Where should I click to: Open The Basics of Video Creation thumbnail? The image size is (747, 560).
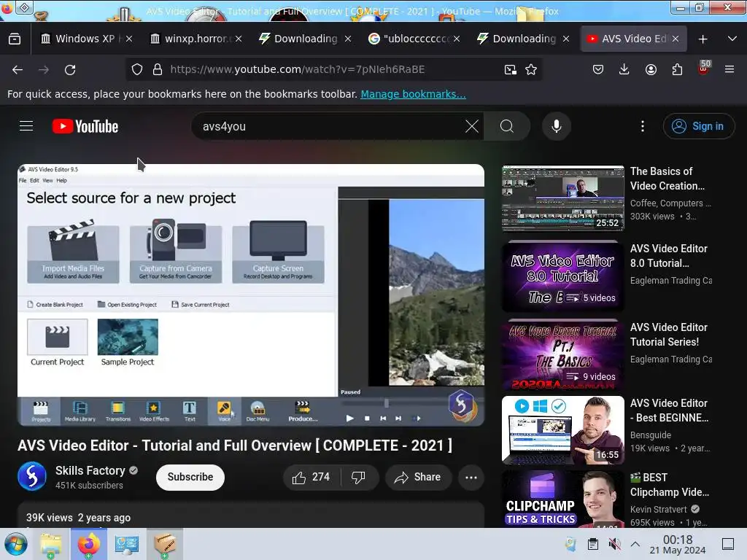click(x=562, y=198)
